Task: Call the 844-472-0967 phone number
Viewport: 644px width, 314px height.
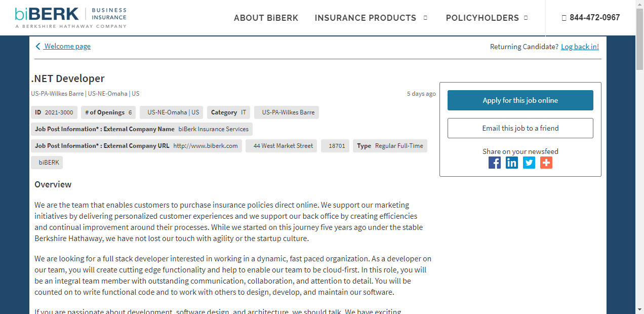Action: (595, 18)
